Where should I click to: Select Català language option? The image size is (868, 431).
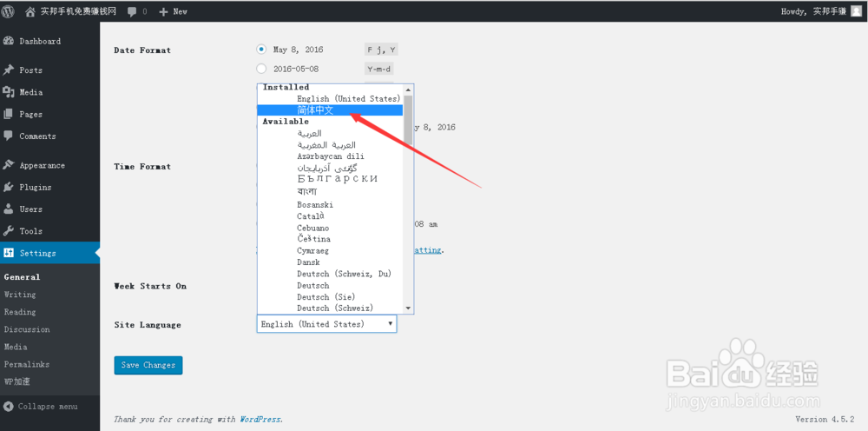pos(311,216)
